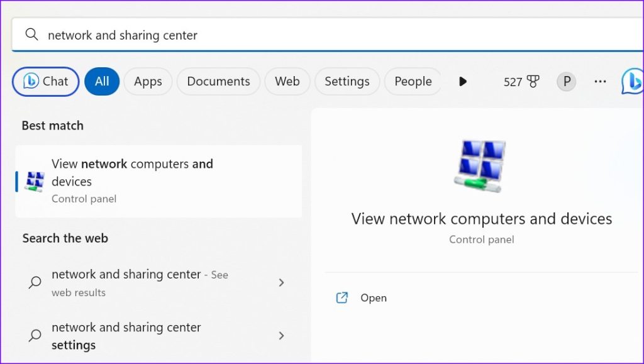Switch to the Apps filter tab
This screenshot has width=644, height=364.
click(x=148, y=81)
